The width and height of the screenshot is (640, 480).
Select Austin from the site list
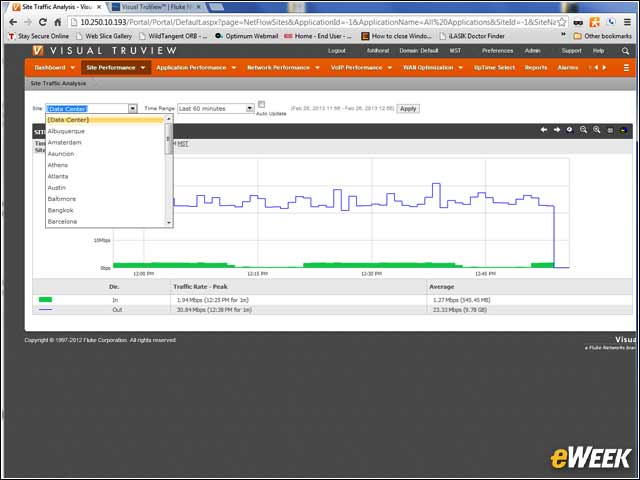pyautogui.click(x=57, y=187)
